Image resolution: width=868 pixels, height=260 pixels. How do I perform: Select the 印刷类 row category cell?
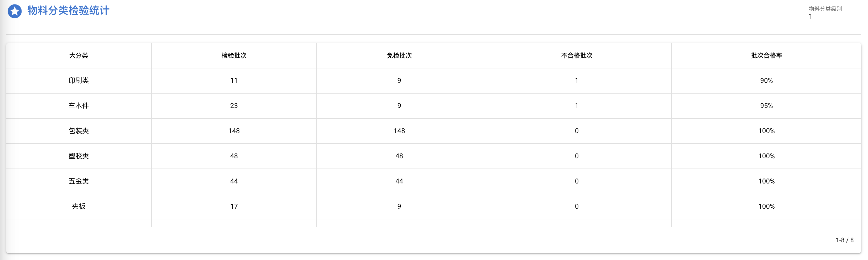pos(79,81)
